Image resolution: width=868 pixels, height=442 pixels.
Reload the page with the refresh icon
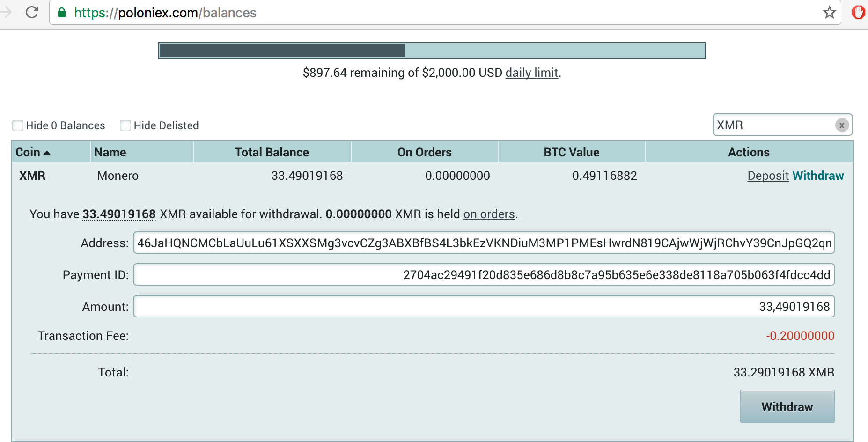coord(32,12)
